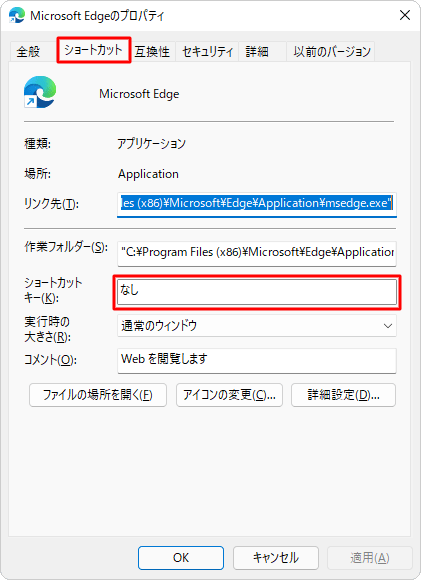Focus the ショートカットキー field showing なし
This screenshot has height=580, width=421.
pyautogui.click(x=257, y=292)
